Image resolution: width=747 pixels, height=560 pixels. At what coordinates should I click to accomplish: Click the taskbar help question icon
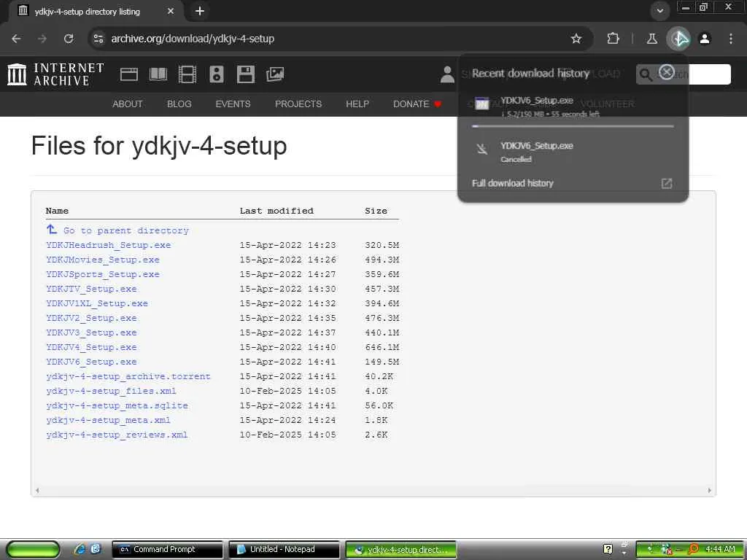[608, 549]
